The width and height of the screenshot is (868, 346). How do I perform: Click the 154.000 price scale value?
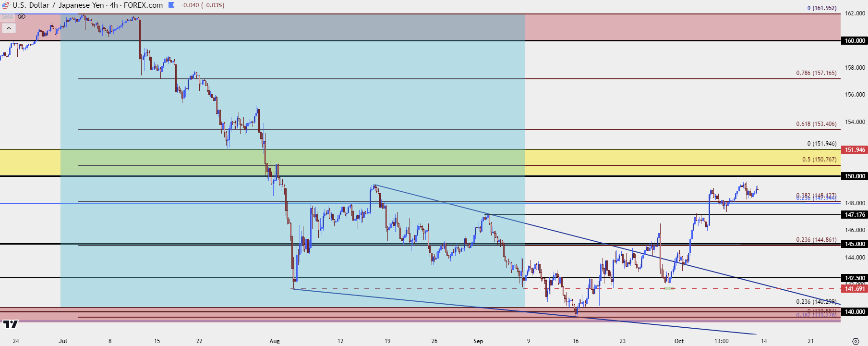coord(855,122)
